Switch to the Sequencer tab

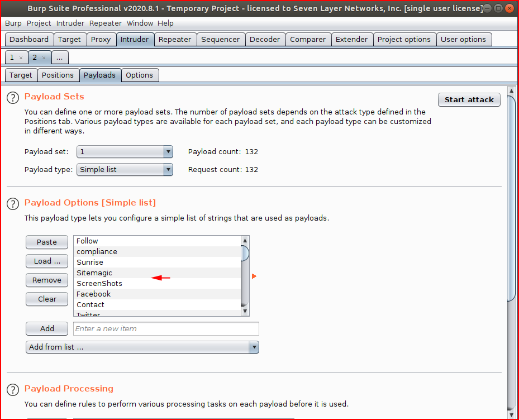coord(221,40)
